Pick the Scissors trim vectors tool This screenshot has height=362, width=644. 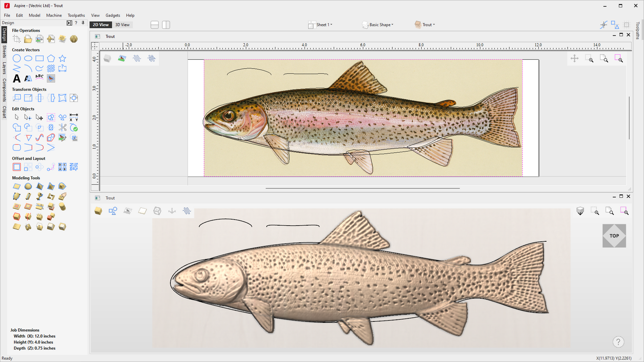point(62,127)
